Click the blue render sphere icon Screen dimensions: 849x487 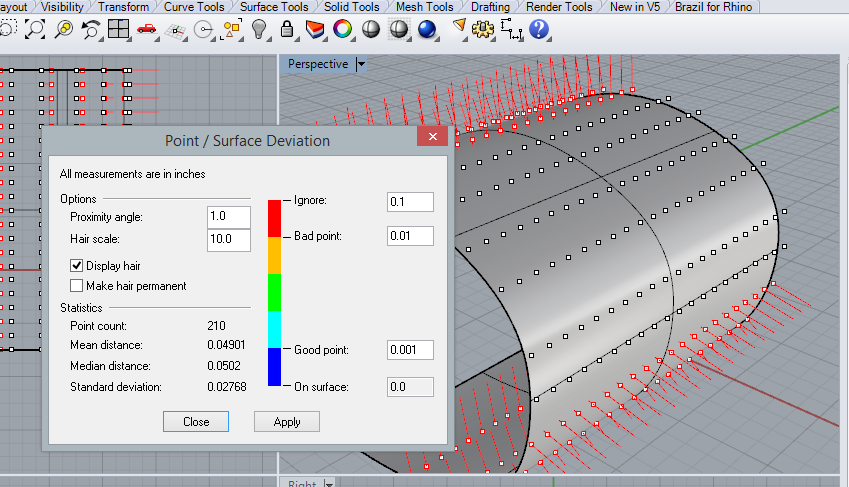tap(427, 29)
